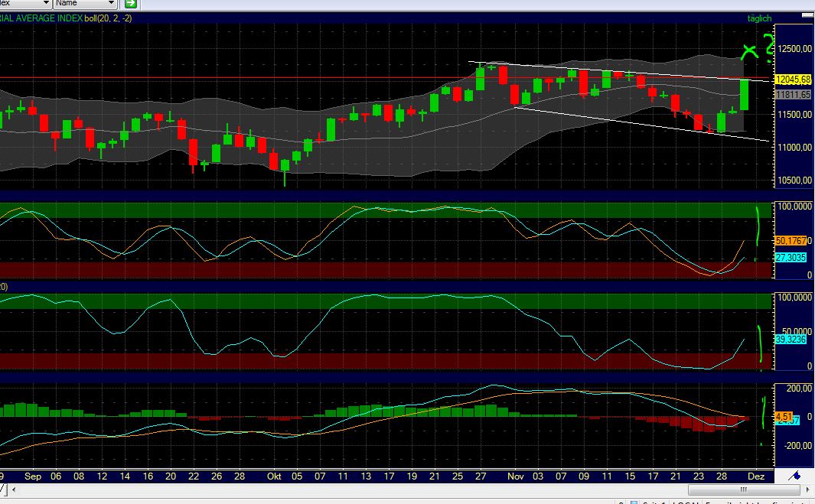The height and width of the screenshot is (504, 815).
Task: Select the cyan 27,3035 indicator value
Action: click(x=791, y=258)
